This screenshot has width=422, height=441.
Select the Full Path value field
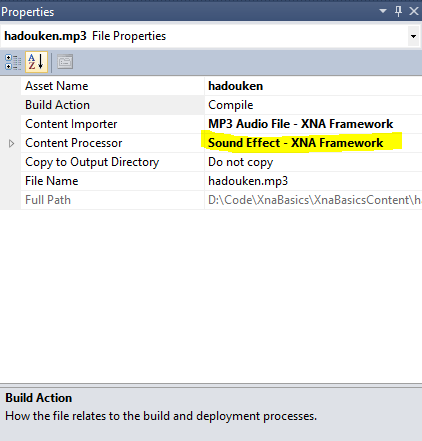click(313, 200)
